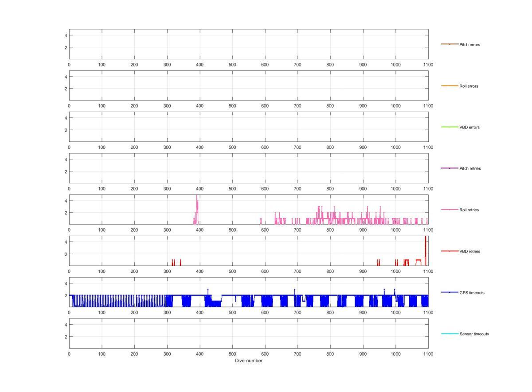
Task: Click the Pitch retries legend label
Action: (470, 168)
